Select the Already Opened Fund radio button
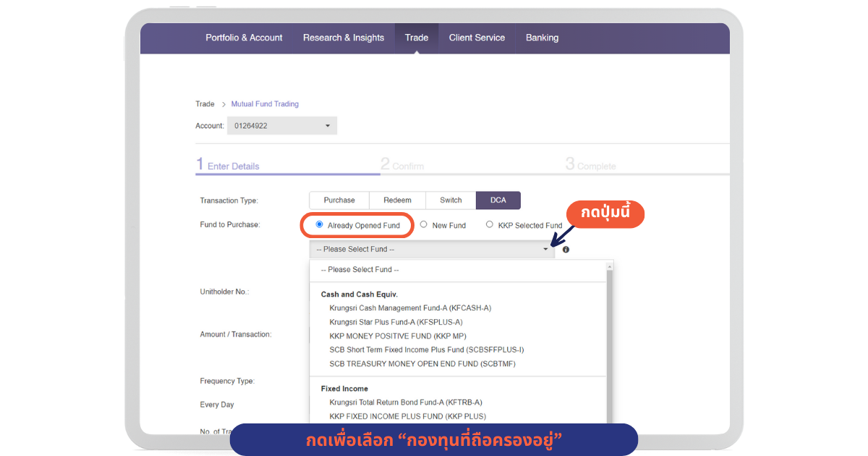The width and height of the screenshot is (868, 456). [320, 225]
